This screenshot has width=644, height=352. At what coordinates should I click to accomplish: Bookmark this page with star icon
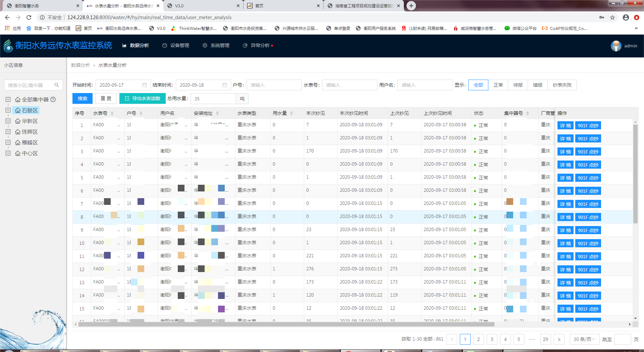pos(612,17)
